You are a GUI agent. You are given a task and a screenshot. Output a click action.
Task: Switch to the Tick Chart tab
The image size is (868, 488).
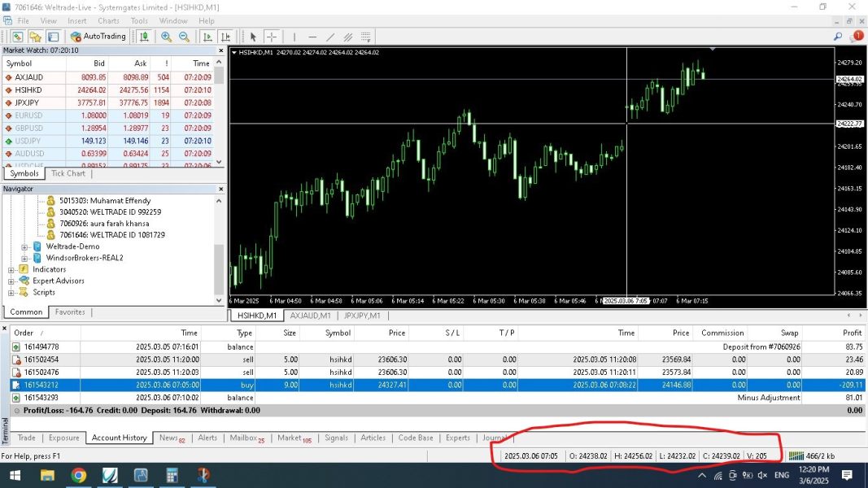(68, 173)
